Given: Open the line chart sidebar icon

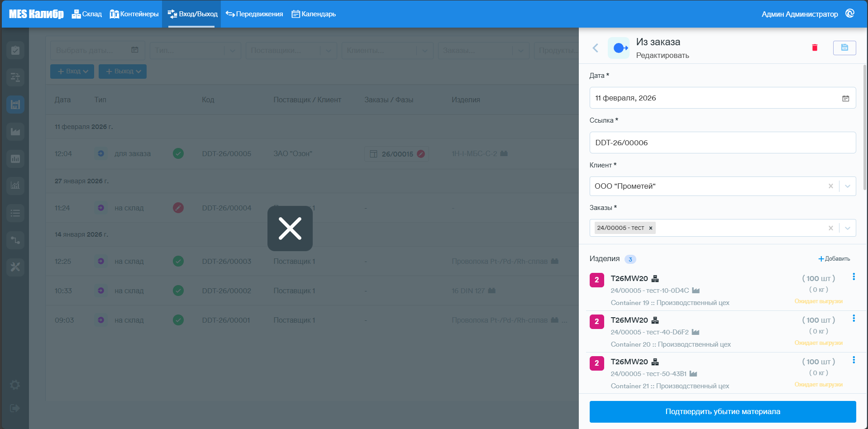Looking at the screenshot, I should (15, 186).
